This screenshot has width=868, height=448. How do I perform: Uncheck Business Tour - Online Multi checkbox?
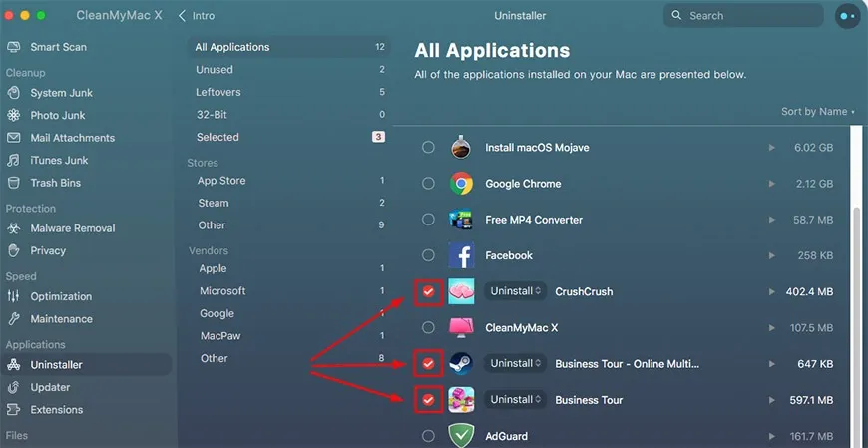click(x=428, y=364)
